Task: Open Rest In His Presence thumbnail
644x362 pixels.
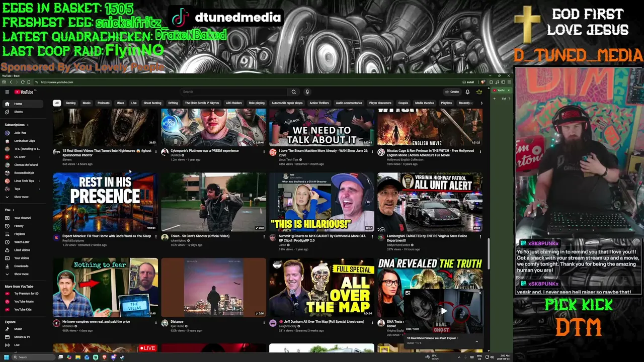Action: click(x=105, y=202)
